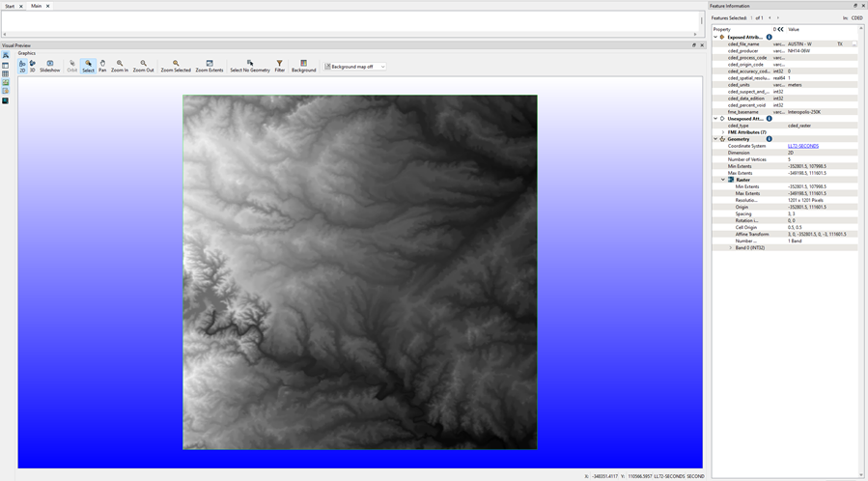
Task: Click the Zoom Extents icon
Action: (x=210, y=66)
